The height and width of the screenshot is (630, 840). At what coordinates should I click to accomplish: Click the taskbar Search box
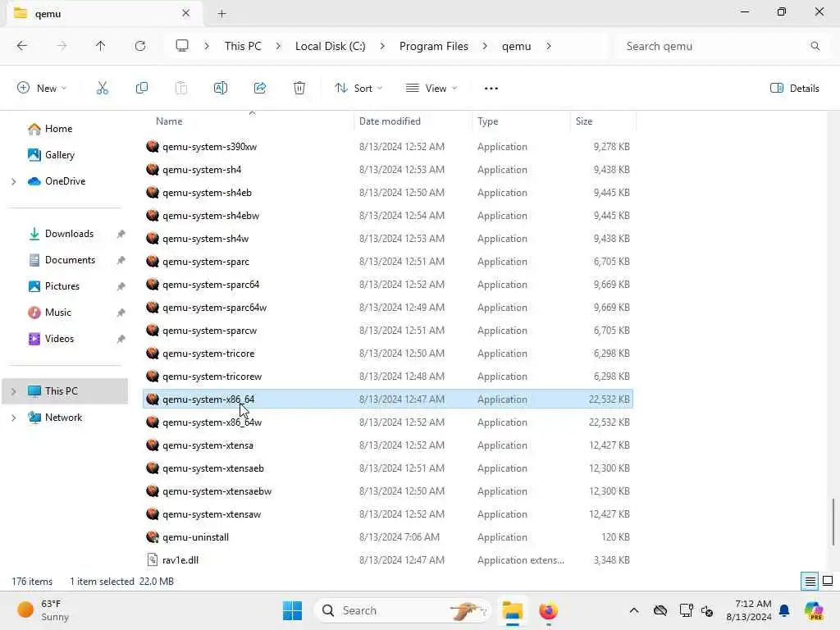403,610
